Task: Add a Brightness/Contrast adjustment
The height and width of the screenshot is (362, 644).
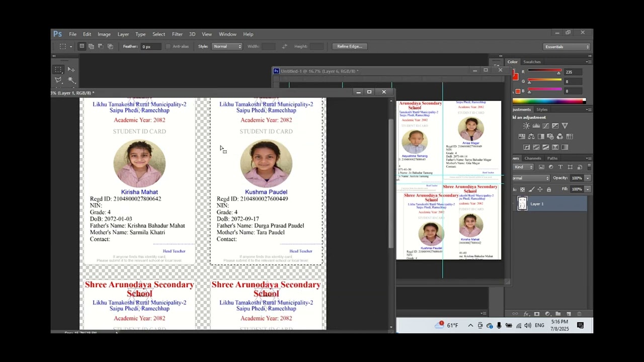Action: tap(526, 126)
